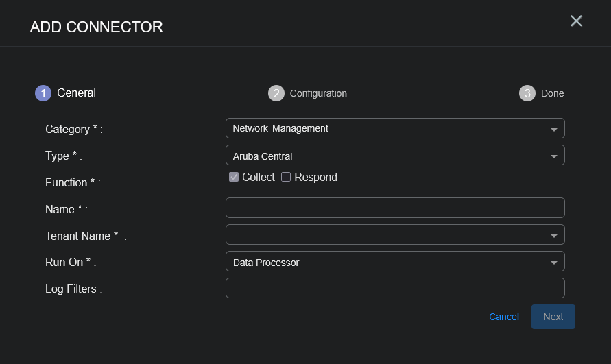The height and width of the screenshot is (364, 611).
Task: Open the Aruba Central type combo box
Action: click(x=384, y=156)
